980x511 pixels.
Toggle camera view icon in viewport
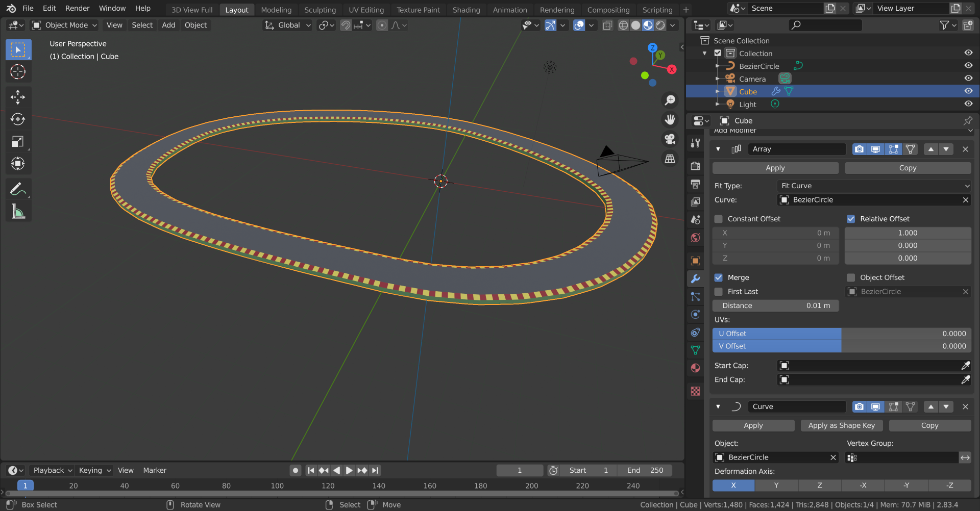tap(670, 139)
